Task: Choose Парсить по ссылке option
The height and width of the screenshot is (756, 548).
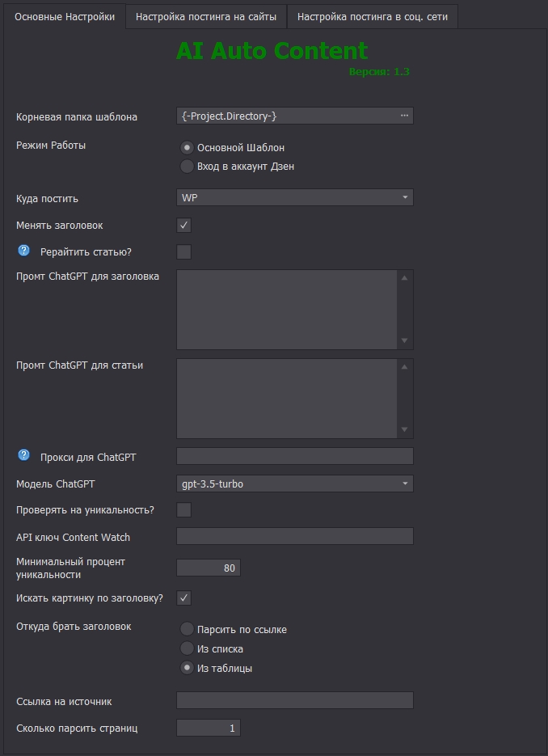Action: [188, 629]
